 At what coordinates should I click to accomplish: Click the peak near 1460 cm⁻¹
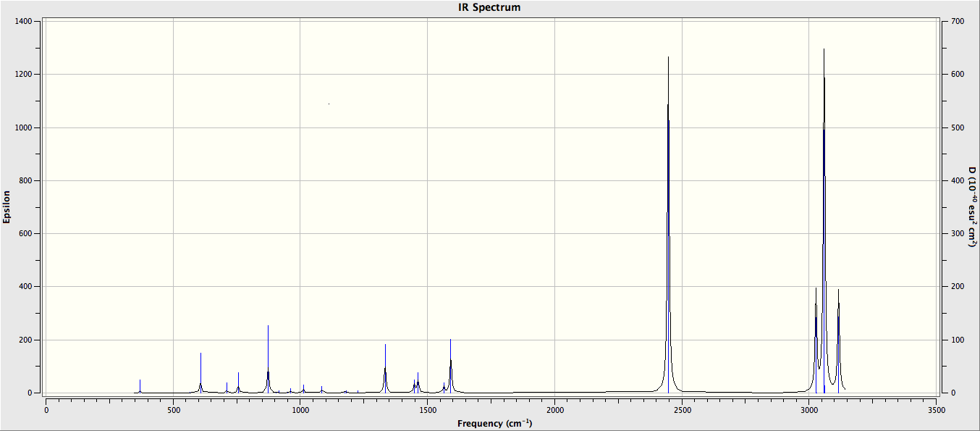[418, 382]
